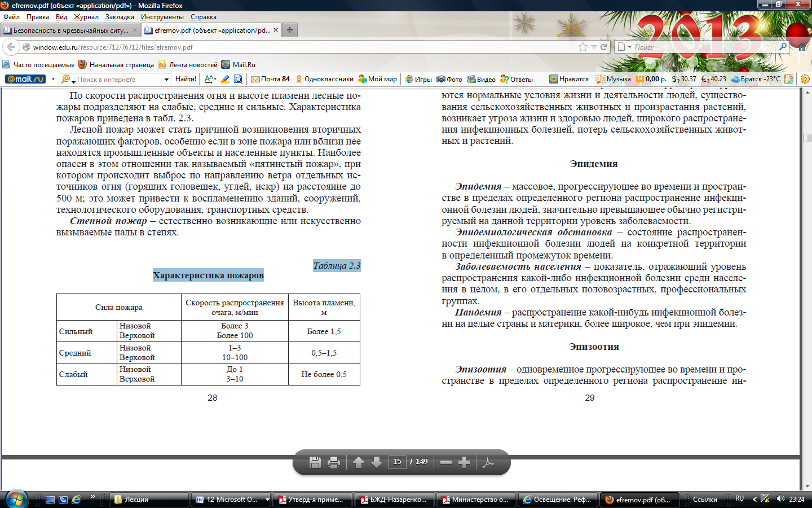Close the Безопасность в чрезвычайных tab
The width and height of the screenshot is (812, 508).
click(x=135, y=30)
